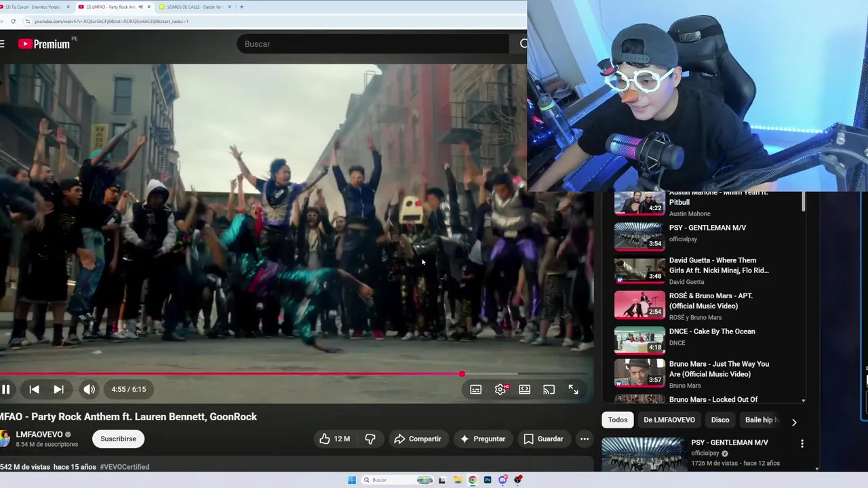Image resolution: width=868 pixels, height=488 pixels.
Task: Open Task View on taskbar
Action: point(442,480)
